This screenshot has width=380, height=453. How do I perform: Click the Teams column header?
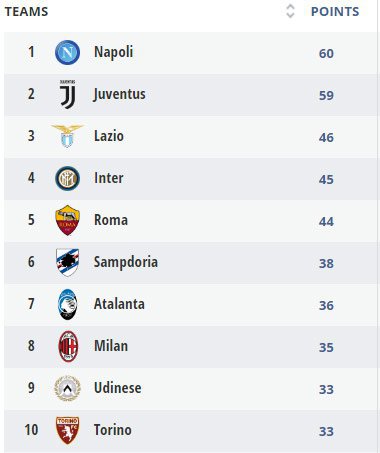click(x=26, y=12)
